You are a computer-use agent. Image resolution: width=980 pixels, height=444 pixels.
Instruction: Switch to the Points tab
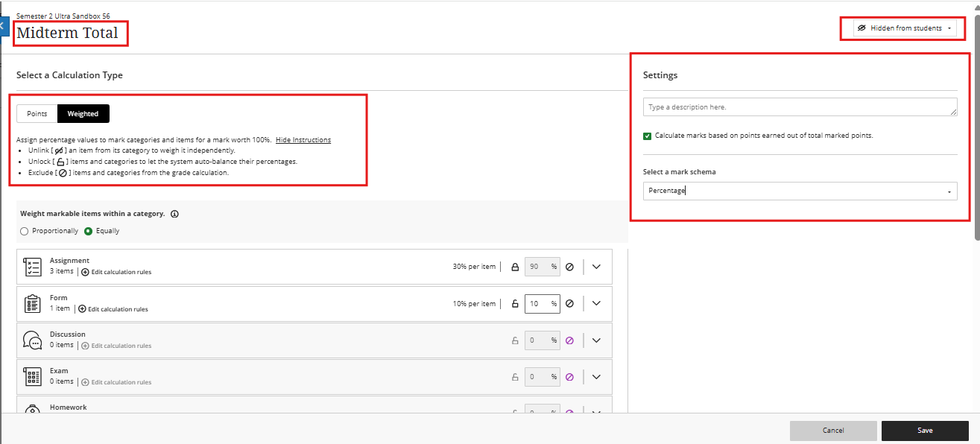click(x=36, y=113)
